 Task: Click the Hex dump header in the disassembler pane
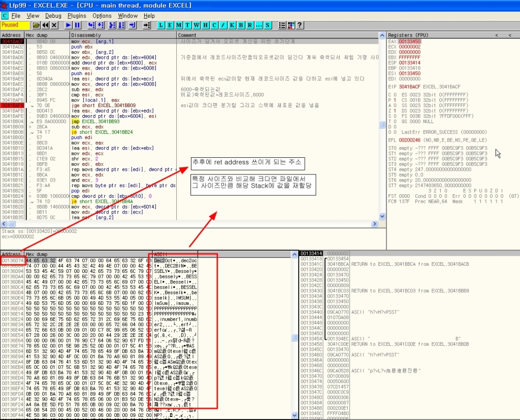(x=47, y=35)
